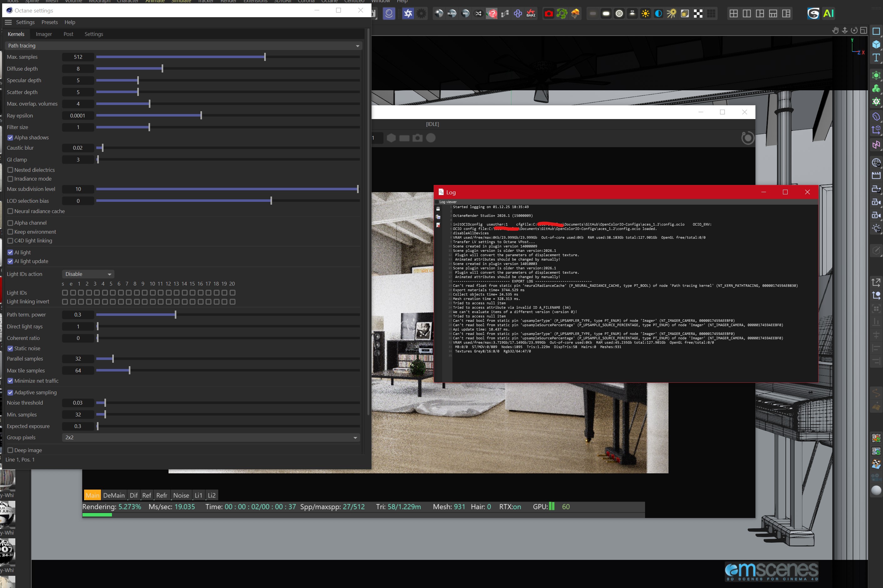This screenshot has height=588, width=883.
Task: Click the checkerboard texture toolbar icon
Action: pos(698,14)
